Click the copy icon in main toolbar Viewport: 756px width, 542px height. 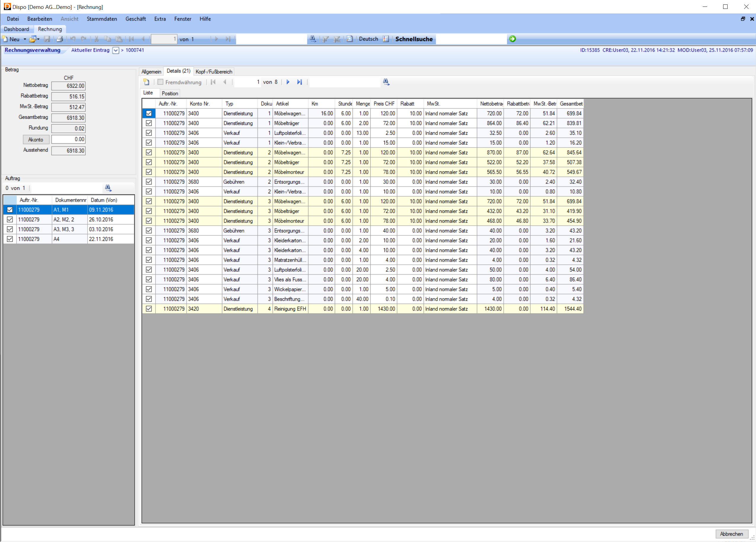(108, 39)
